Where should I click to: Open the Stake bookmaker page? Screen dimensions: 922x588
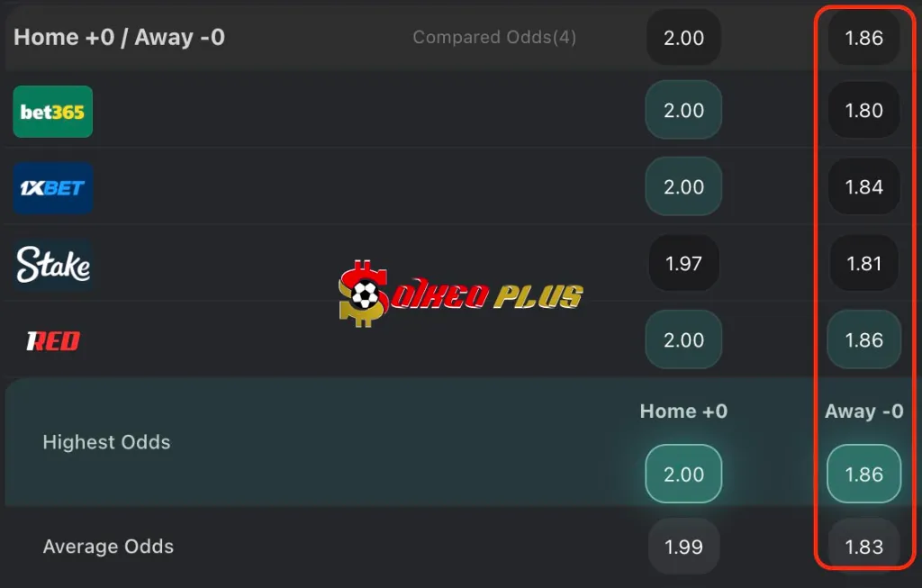click(51, 264)
